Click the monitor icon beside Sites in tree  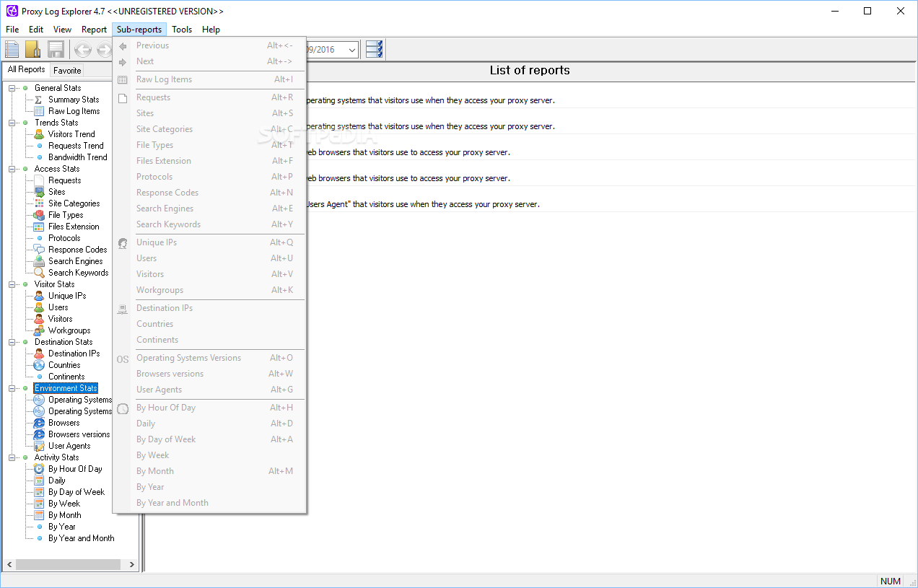point(39,192)
